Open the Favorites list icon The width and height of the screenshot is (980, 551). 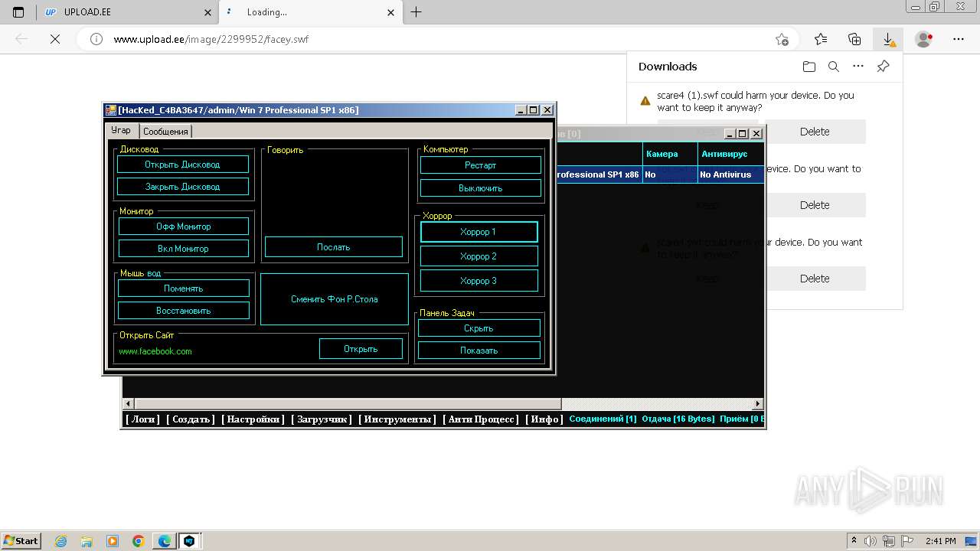[x=821, y=39]
